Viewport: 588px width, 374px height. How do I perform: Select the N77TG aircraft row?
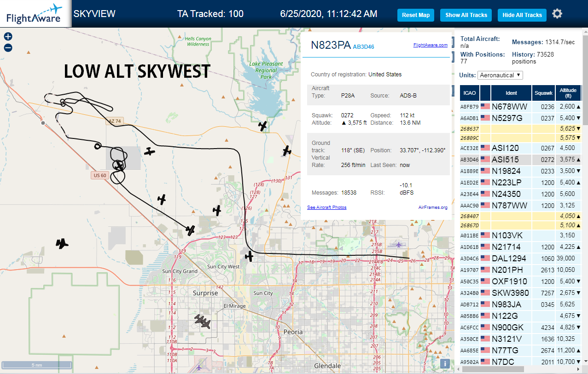[x=521, y=351]
